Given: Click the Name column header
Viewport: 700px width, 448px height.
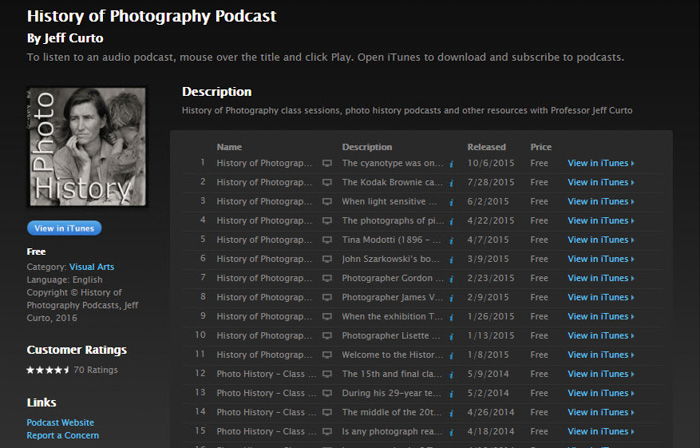Looking at the screenshot, I should [x=229, y=147].
